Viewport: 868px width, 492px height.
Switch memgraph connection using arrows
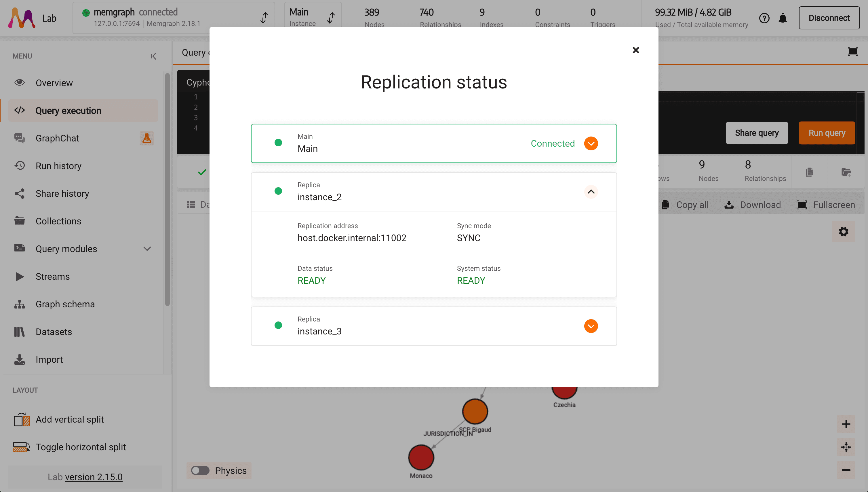point(264,18)
